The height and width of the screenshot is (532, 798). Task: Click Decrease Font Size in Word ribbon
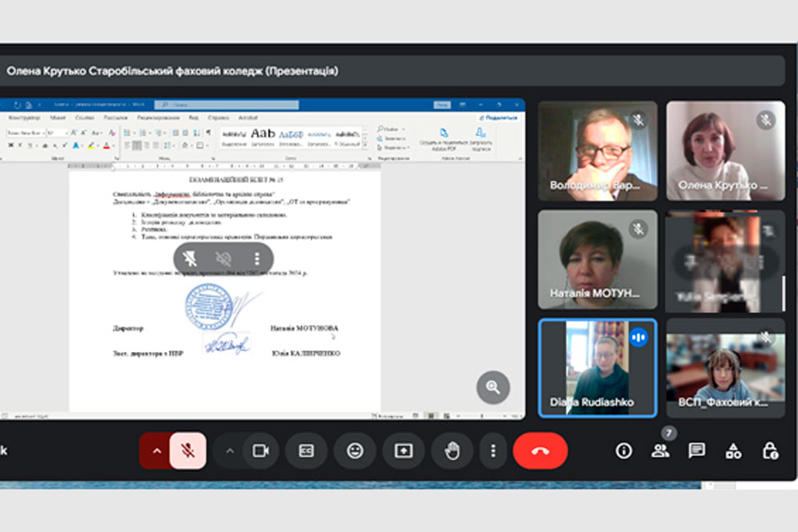point(84,133)
